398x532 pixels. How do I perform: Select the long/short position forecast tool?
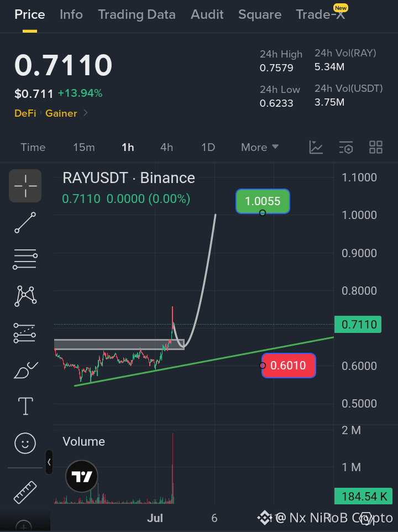click(25, 333)
